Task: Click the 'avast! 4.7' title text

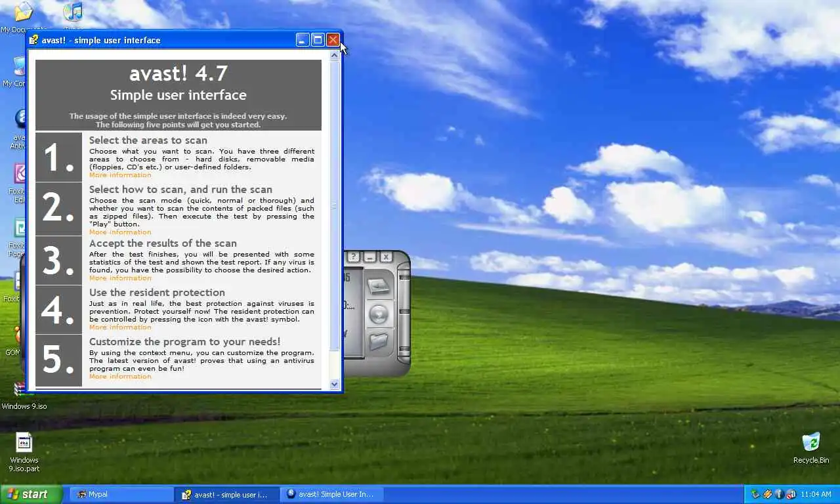Action: [178, 73]
